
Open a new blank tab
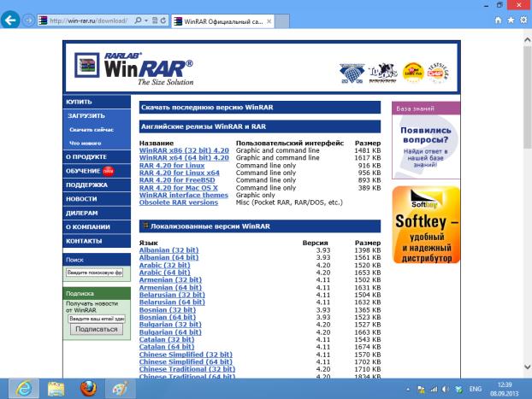[282, 21]
